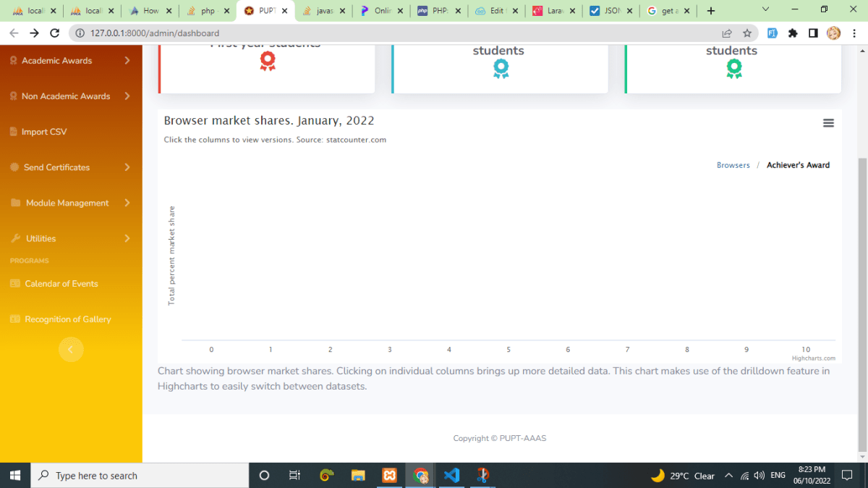Open File Explorer from taskbar
This screenshot has height=488, width=868.
pos(358,476)
